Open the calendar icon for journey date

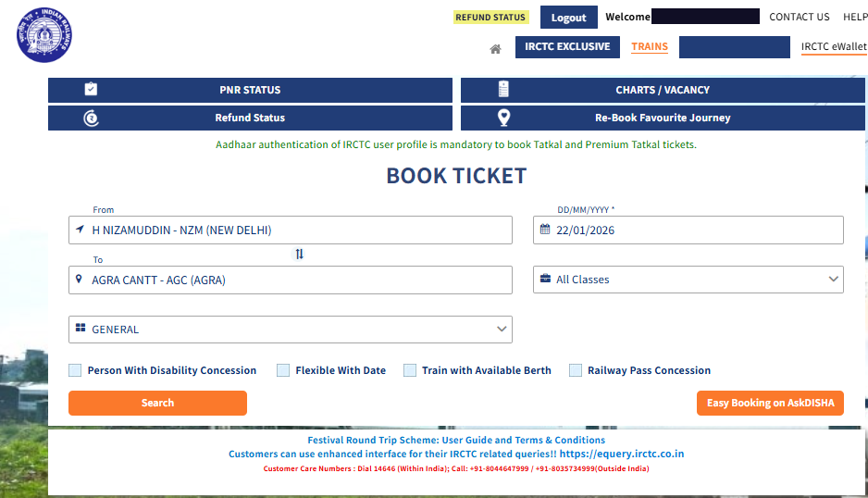point(544,230)
